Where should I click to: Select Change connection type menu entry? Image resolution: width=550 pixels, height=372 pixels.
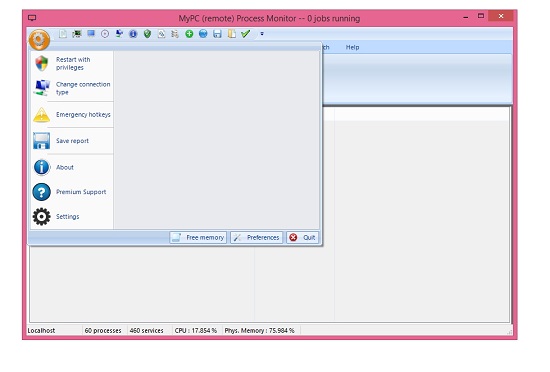point(72,88)
